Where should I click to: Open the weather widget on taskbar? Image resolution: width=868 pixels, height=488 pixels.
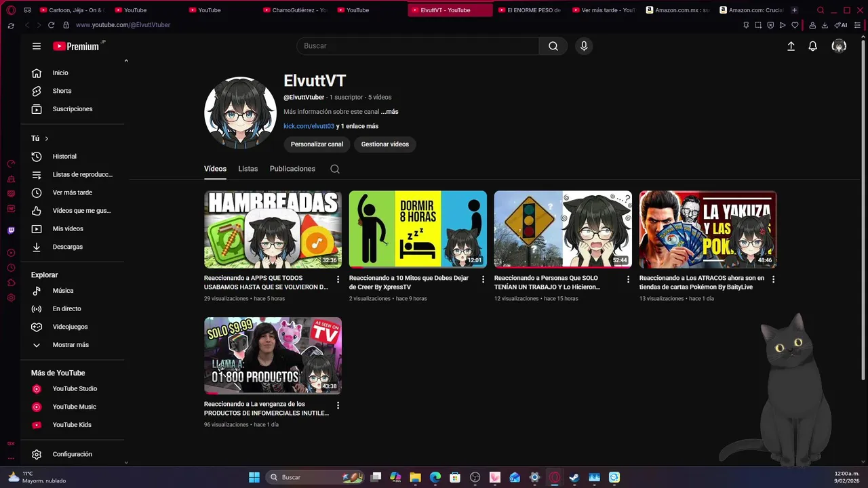point(37,477)
